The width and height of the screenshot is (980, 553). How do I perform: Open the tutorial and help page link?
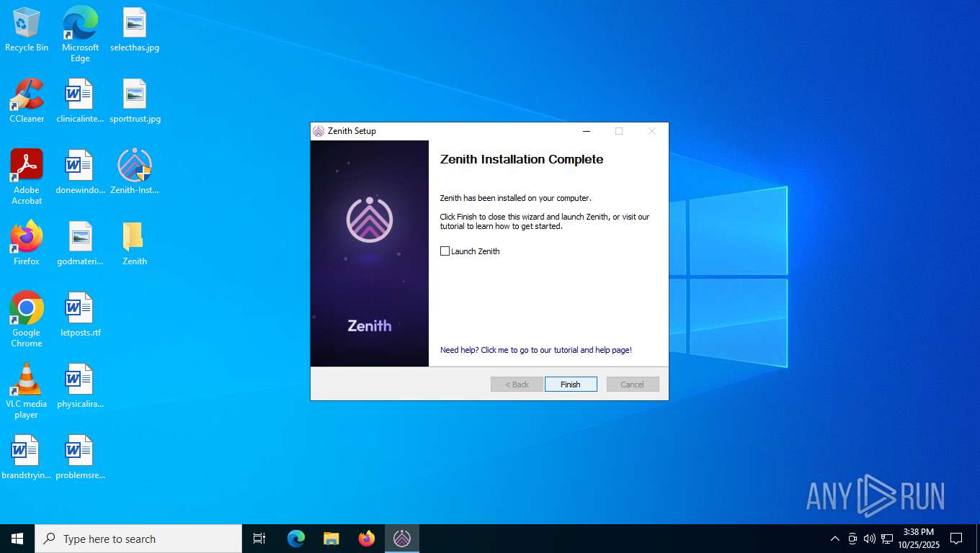pyautogui.click(x=535, y=350)
